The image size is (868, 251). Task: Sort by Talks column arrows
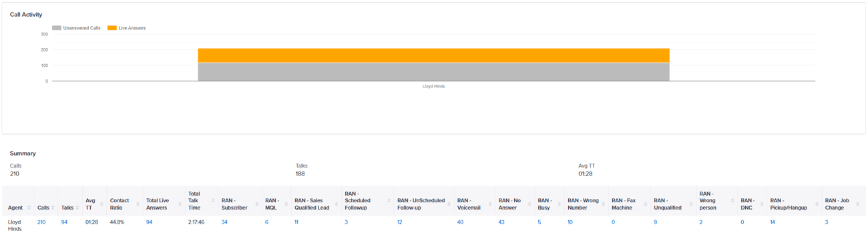pos(78,208)
